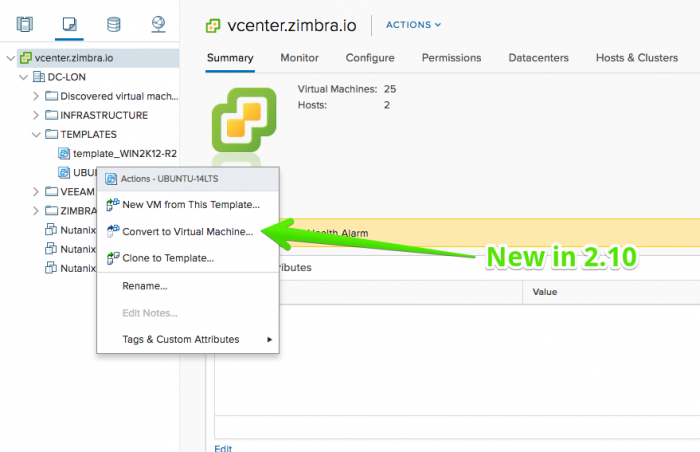Open the Tags & Custom Attributes submenu arrow

pyautogui.click(x=269, y=339)
